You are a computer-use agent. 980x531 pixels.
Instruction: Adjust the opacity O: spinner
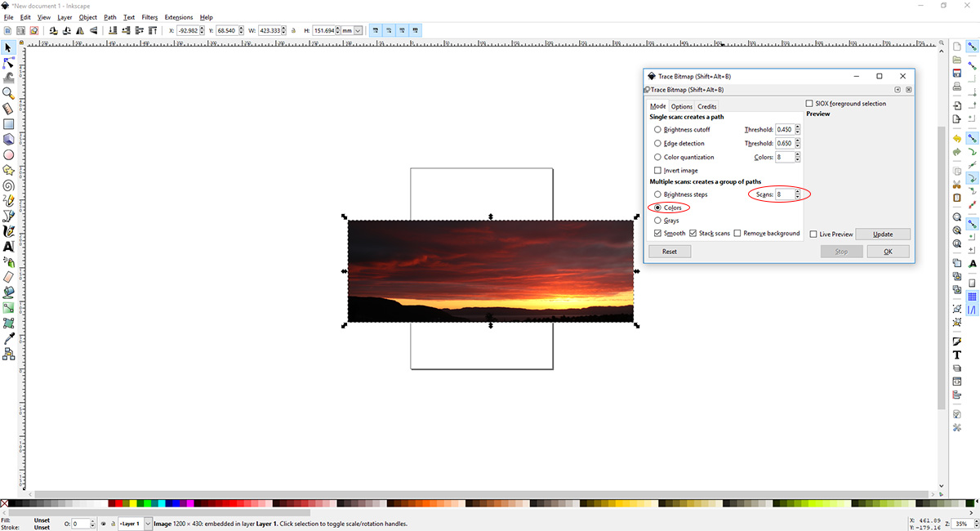tap(92, 524)
